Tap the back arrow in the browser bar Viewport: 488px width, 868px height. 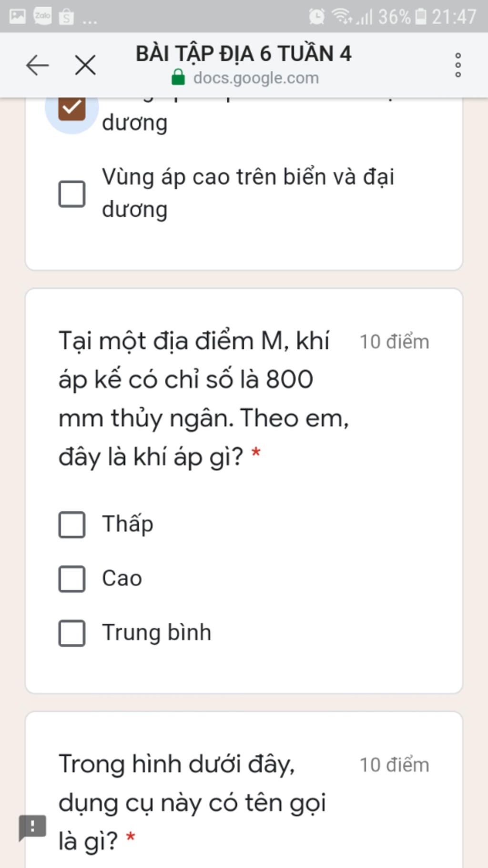[x=37, y=65]
